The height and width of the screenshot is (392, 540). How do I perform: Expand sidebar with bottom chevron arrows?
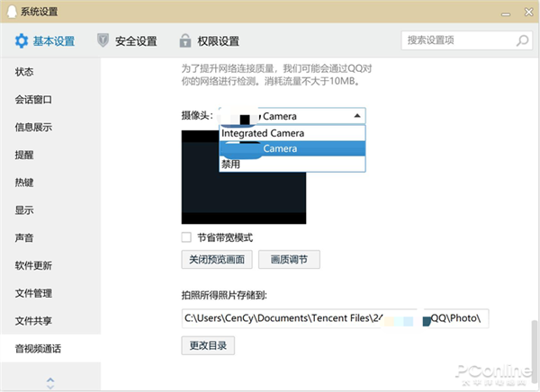coord(50,382)
